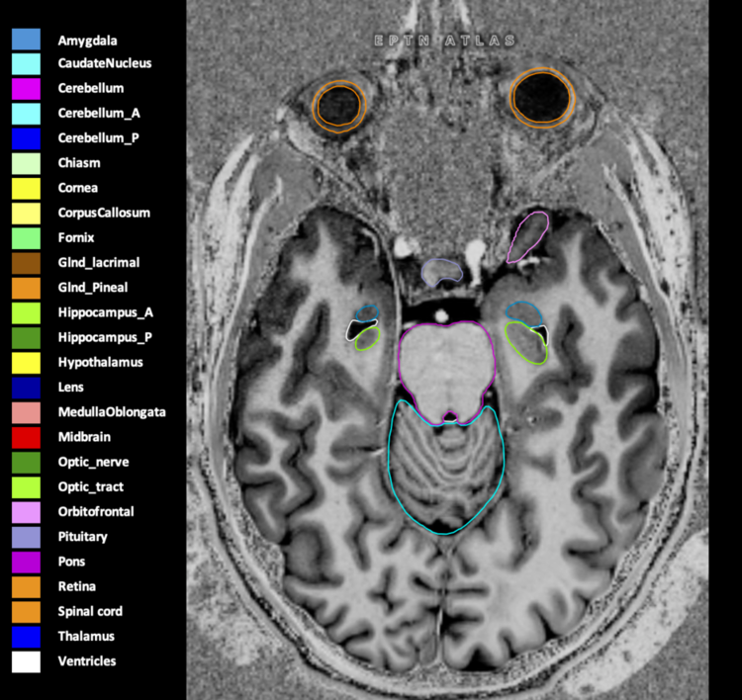
Task: Click the Pituitary color swatch
Action: [26, 537]
